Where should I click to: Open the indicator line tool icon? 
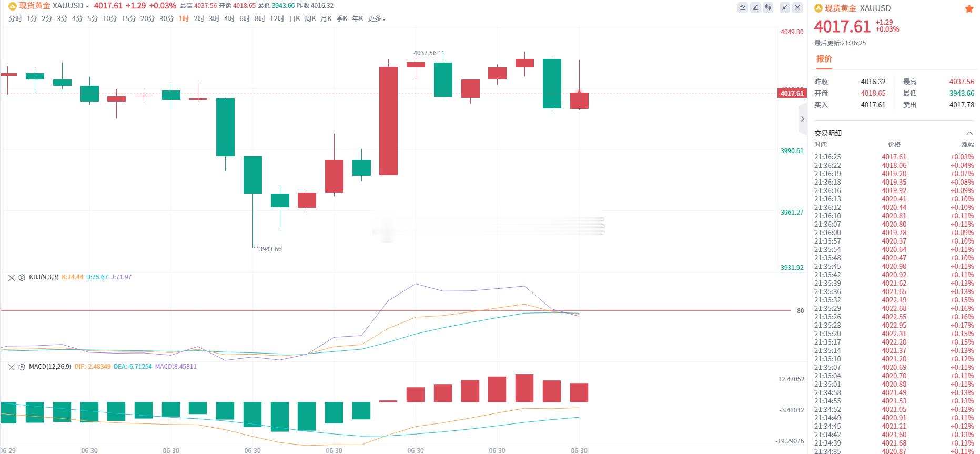coord(742,7)
